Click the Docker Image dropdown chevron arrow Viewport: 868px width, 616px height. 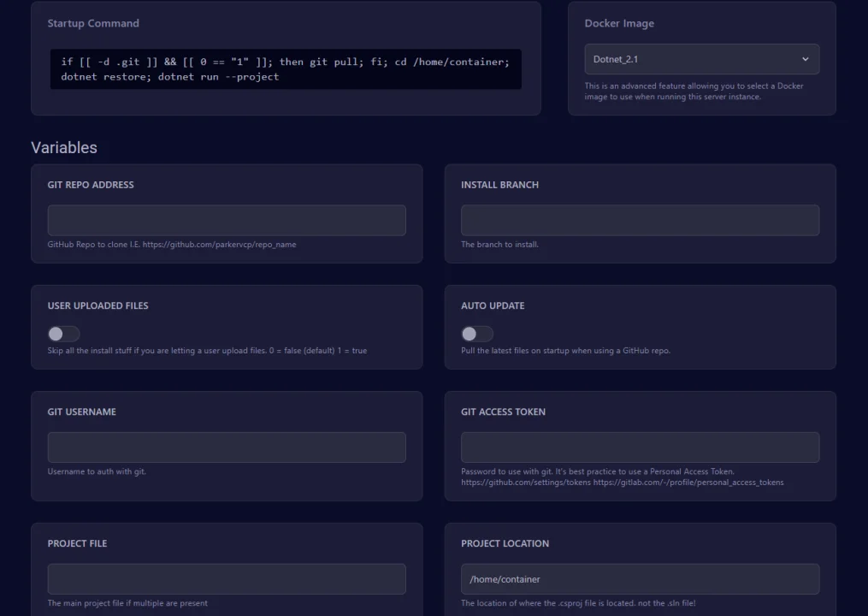coord(805,59)
